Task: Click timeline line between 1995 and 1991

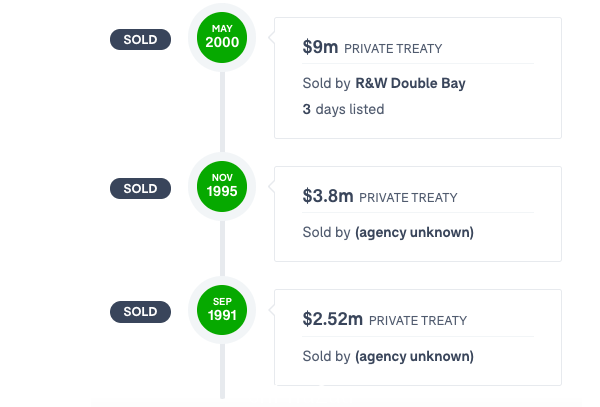Action: pyautogui.click(x=222, y=249)
